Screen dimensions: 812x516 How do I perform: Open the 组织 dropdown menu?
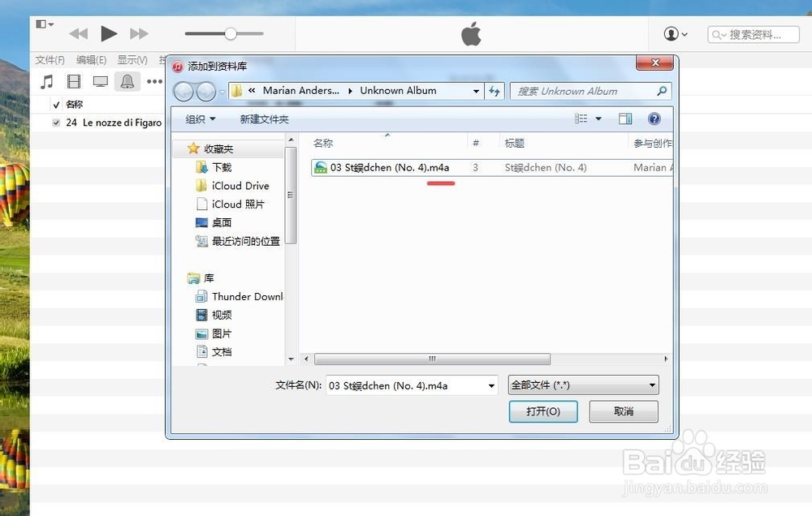(x=201, y=119)
